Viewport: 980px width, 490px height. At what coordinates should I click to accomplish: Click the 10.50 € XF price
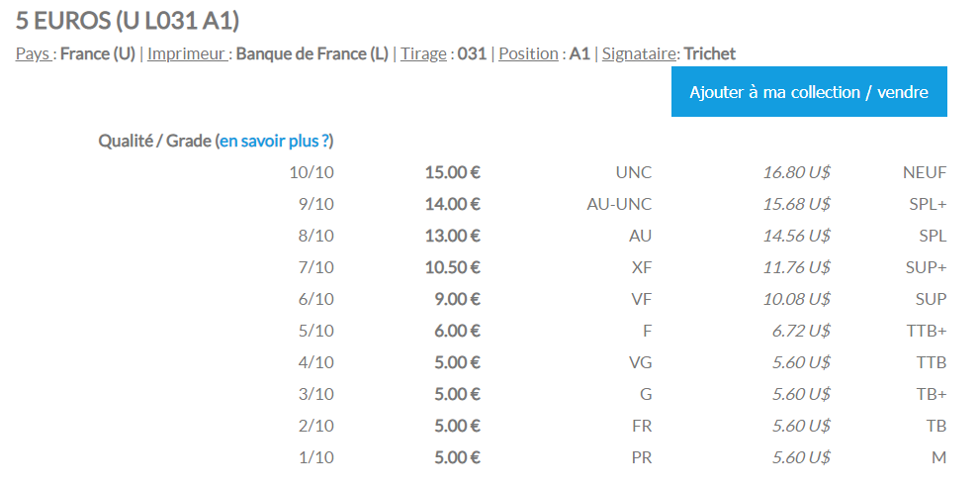click(453, 267)
